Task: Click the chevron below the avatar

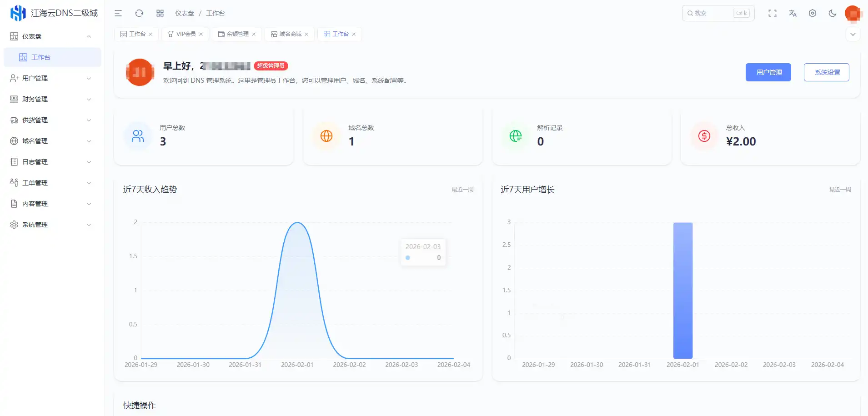Action: click(x=853, y=34)
